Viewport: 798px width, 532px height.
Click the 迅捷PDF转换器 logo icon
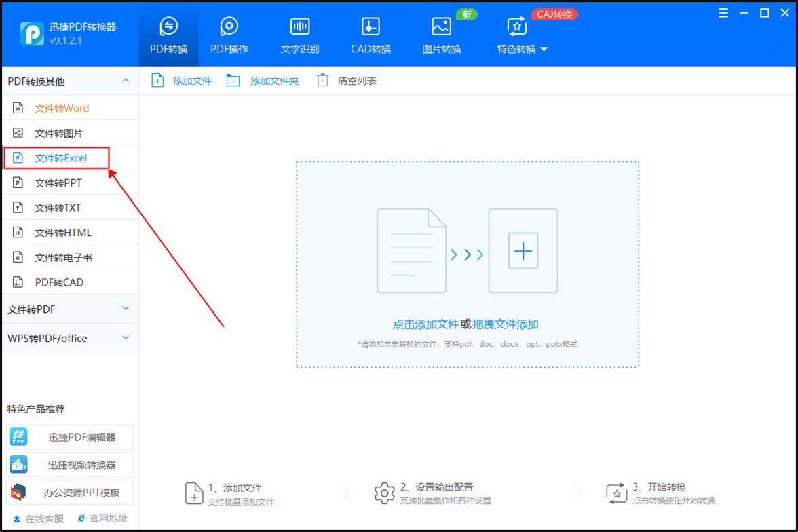pos(31,34)
